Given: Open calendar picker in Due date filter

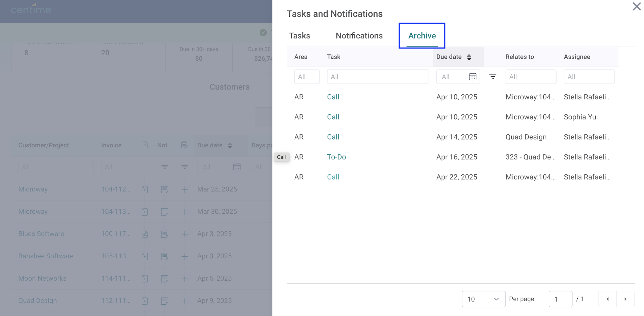Looking at the screenshot, I should coord(473,77).
